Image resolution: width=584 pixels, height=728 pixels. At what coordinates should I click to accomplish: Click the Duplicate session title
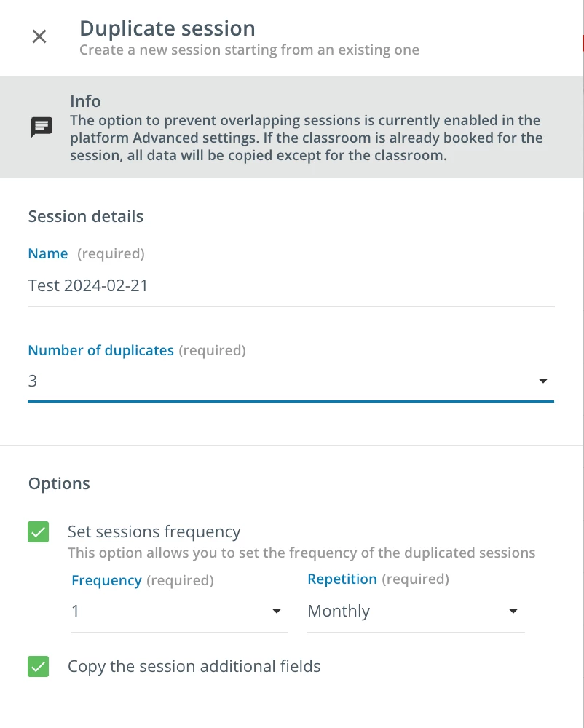tap(167, 28)
